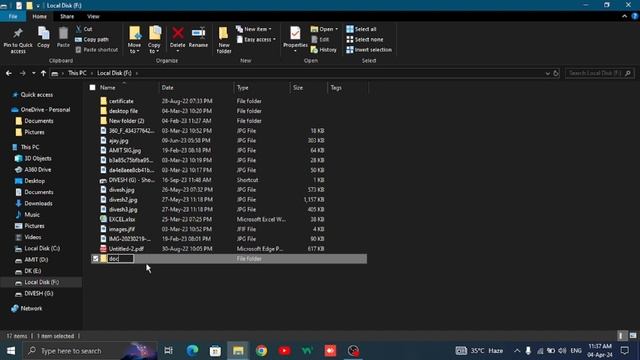Viewport: 640px width, 360px height.
Task: Go up one level arrow
Action: click(43, 73)
